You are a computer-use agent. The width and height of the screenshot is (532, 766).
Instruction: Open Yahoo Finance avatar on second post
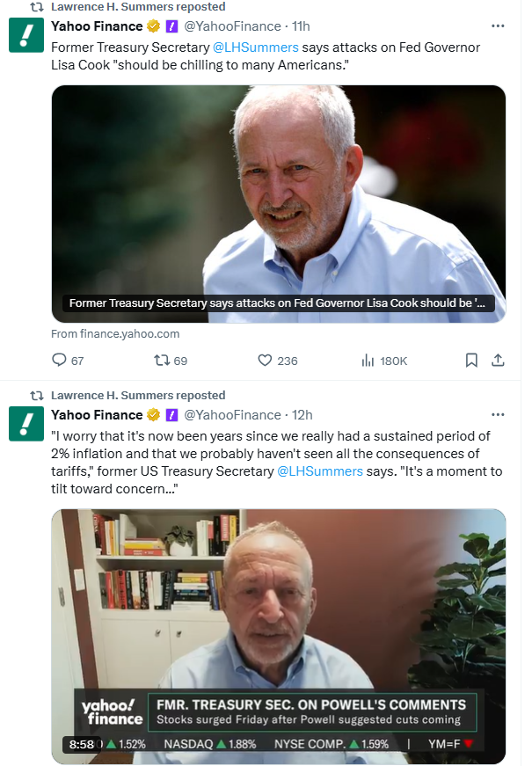pyautogui.click(x=26, y=424)
